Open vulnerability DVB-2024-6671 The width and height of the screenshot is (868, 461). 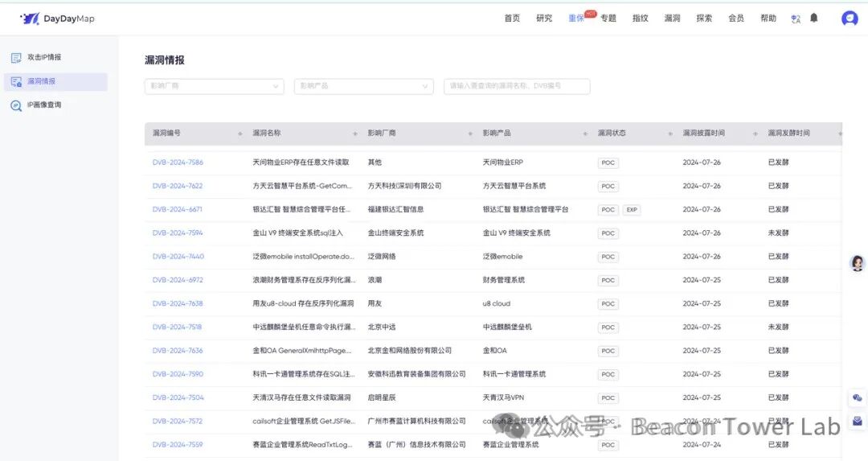(177, 209)
